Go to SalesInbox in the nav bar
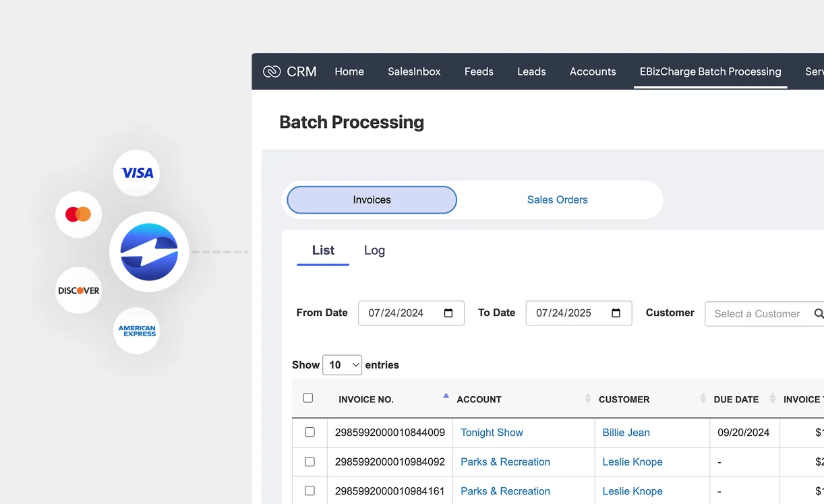This screenshot has height=504, width=824. point(414,71)
